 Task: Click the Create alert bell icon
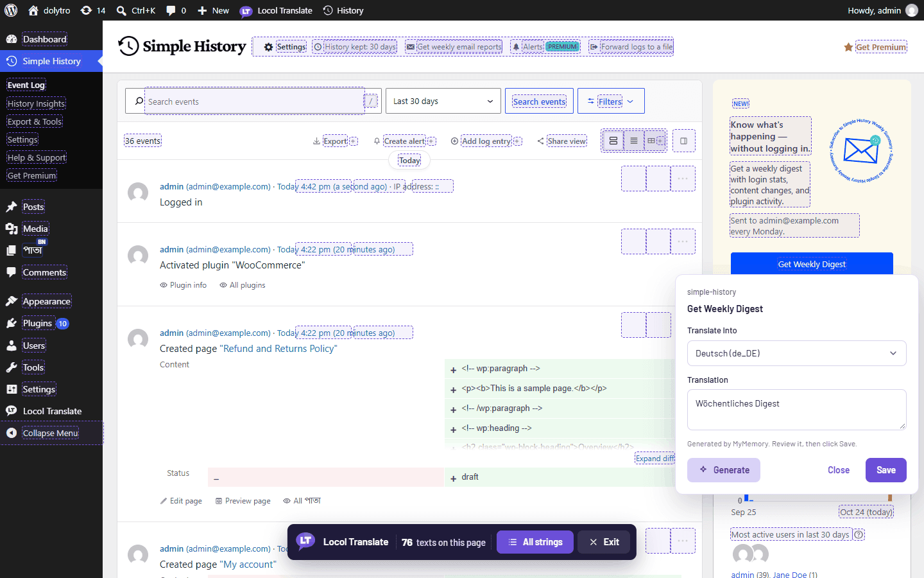(x=377, y=141)
